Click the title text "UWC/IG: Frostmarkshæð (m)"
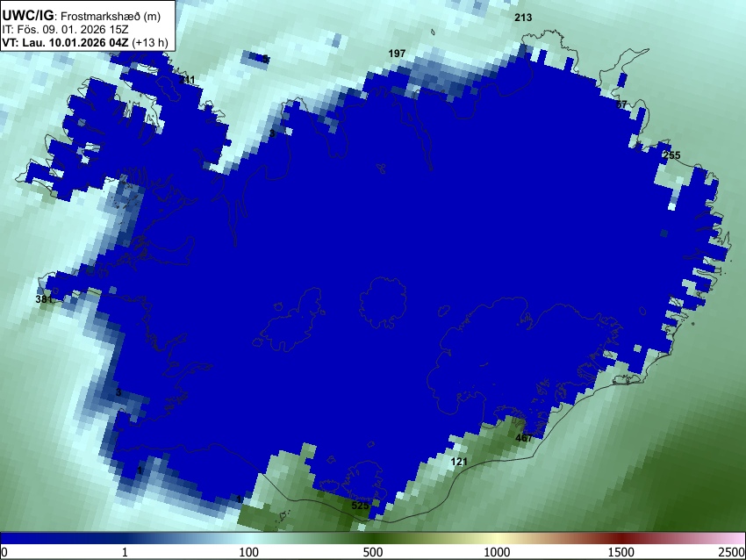 coord(82,16)
